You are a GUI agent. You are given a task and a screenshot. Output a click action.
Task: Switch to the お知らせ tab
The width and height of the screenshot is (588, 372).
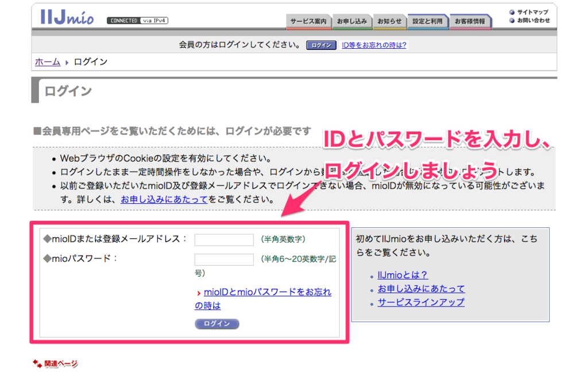pyautogui.click(x=389, y=22)
